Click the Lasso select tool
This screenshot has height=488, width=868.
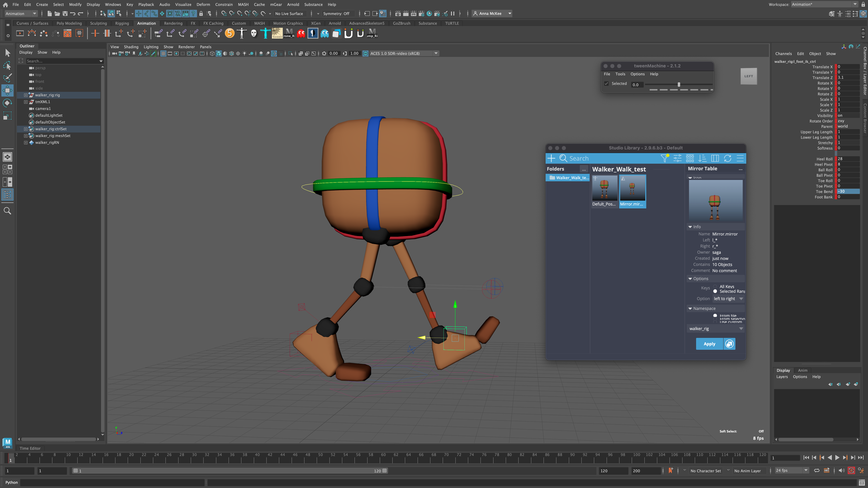coord(7,66)
